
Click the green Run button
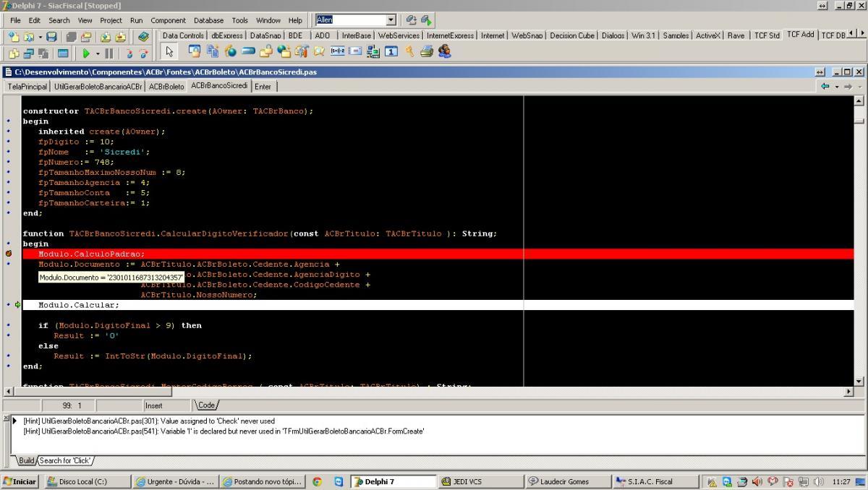click(86, 53)
